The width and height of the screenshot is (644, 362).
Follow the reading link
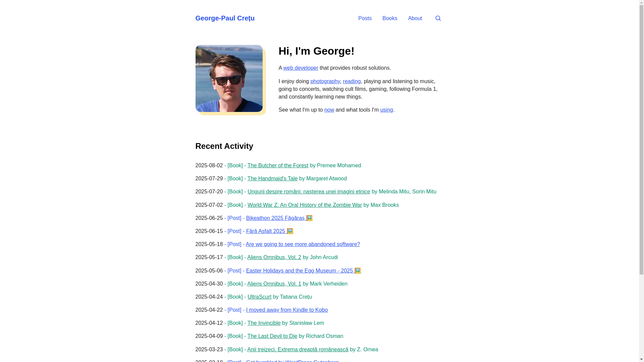point(352,81)
